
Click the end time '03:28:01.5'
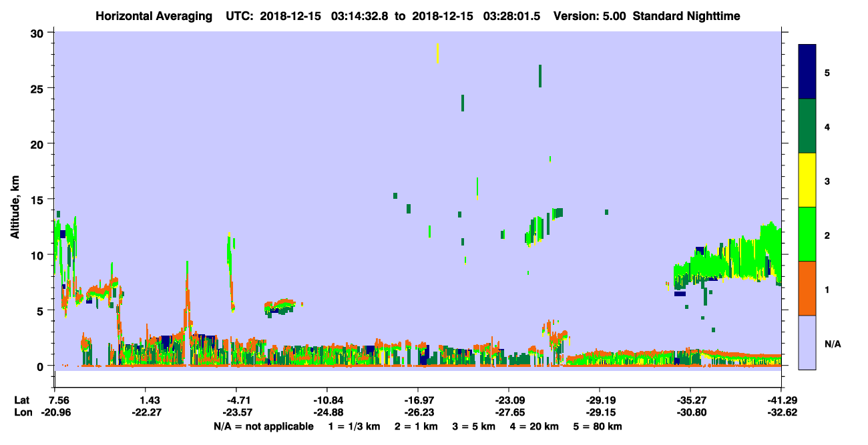click(x=513, y=16)
